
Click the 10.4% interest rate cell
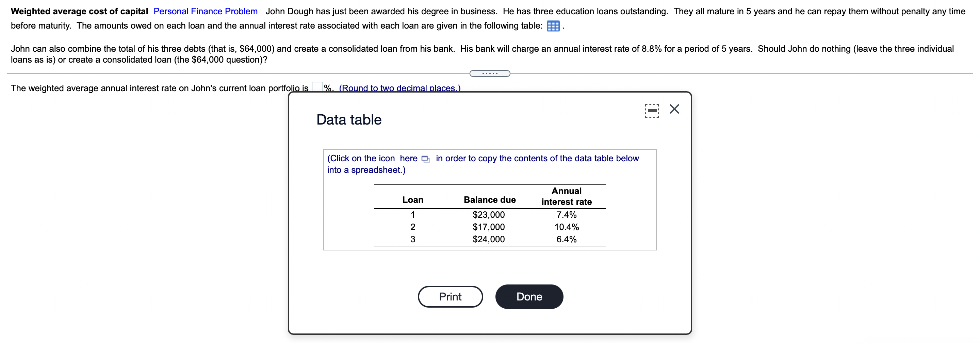click(566, 227)
